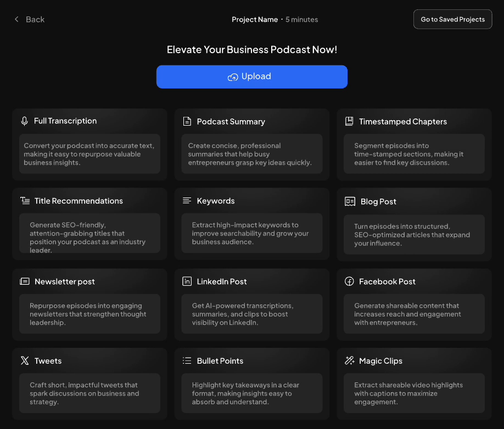The width and height of the screenshot is (504, 429).
Task: Click the Blog Post article icon
Action: click(350, 201)
